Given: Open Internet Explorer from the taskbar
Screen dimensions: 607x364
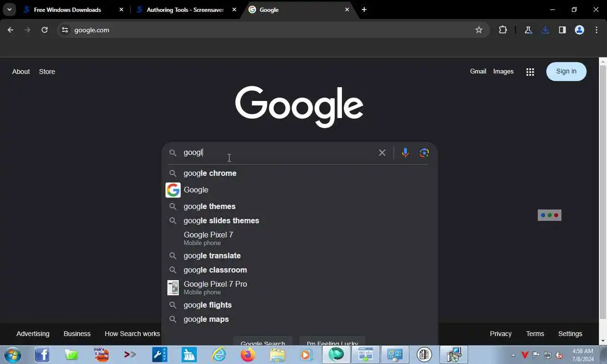Looking at the screenshot, I should [219, 355].
